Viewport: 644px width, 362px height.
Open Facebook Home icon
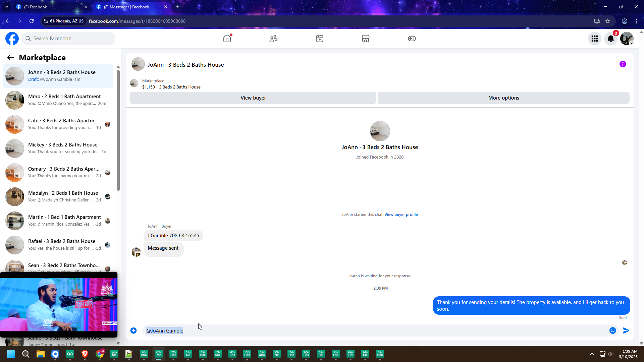pos(227,39)
